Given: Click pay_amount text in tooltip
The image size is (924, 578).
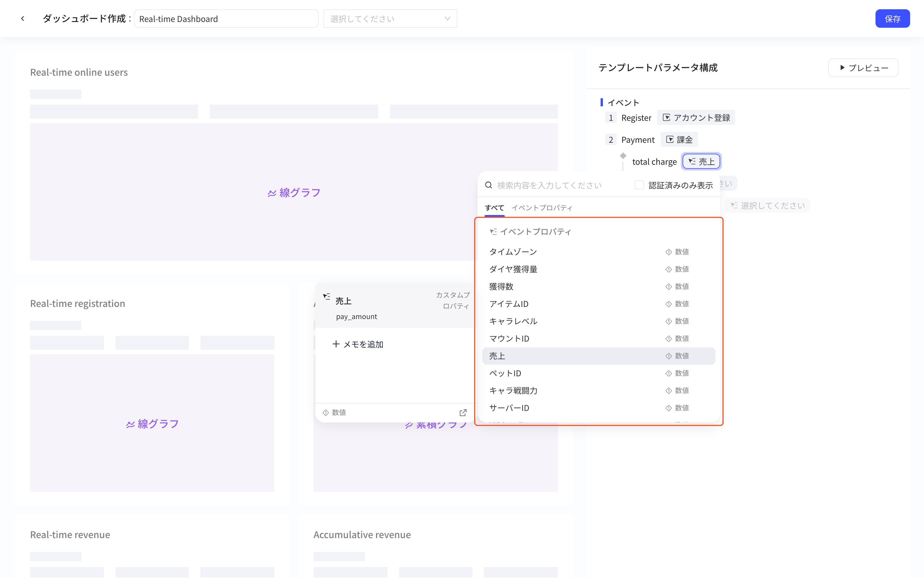Looking at the screenshot, I should point(356,316).
